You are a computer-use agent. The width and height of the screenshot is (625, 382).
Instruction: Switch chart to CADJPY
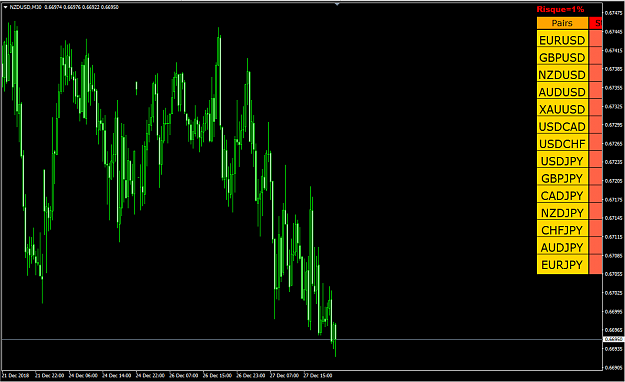(x=562, y=195)
